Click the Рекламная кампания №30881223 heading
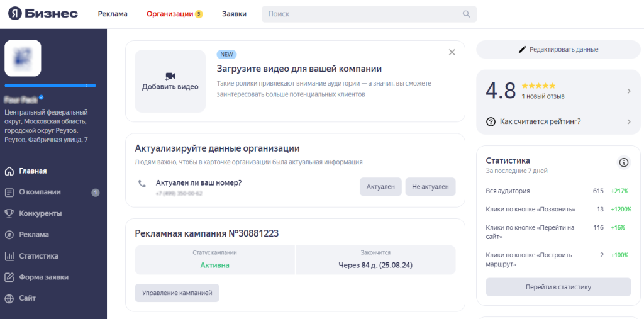The height and width of the screenshot is (319, 644). click(x=206, y=233)
